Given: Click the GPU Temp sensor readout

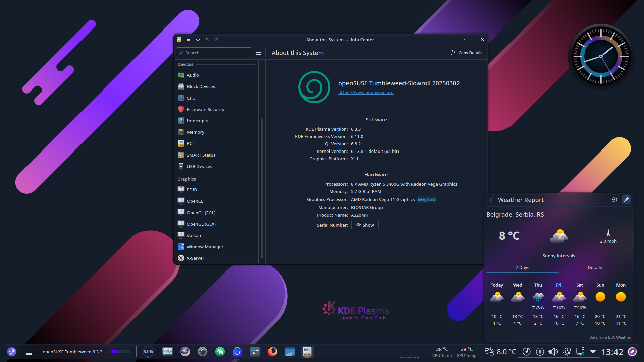Looking at the screenshot, I should coord(467,352).
